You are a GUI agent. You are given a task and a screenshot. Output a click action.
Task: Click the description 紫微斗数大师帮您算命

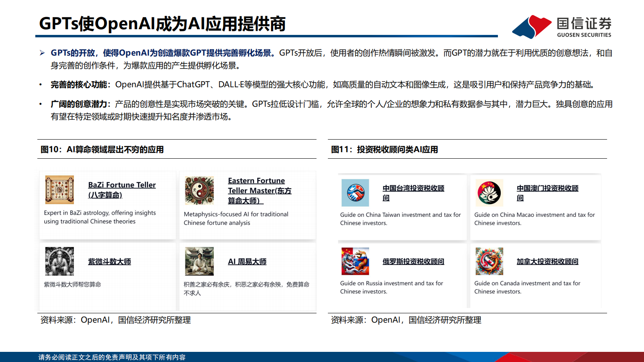coord(73,284)
